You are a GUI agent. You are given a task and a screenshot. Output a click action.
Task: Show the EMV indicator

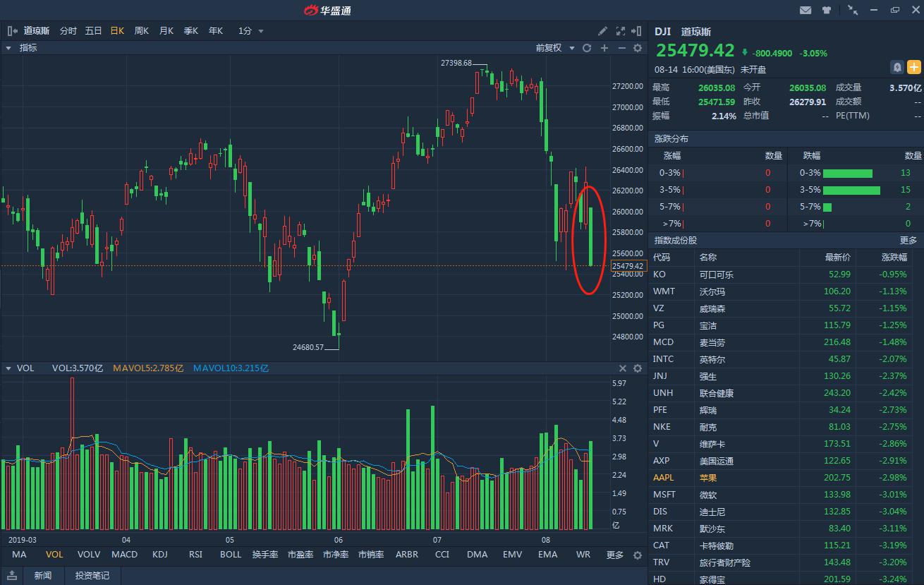coord(513,555)
